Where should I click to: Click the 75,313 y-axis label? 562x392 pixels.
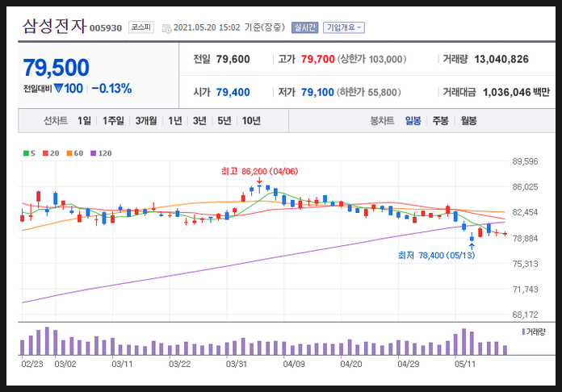[x=525, y=264]
